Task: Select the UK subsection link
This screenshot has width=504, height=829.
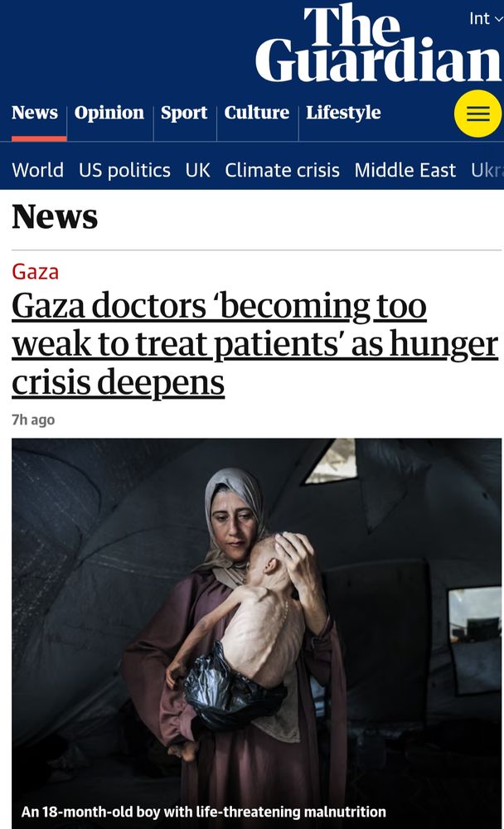Action: 198,170
